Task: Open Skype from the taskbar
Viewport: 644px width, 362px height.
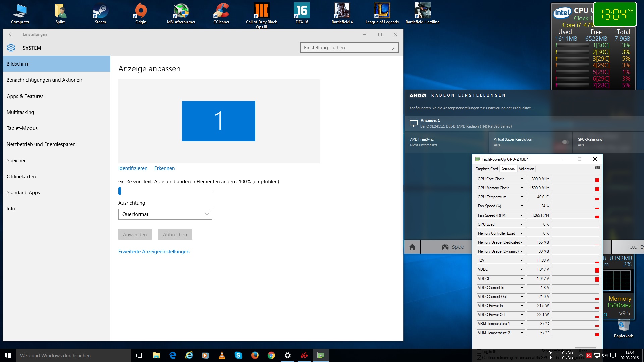Action: coord(238,355)
